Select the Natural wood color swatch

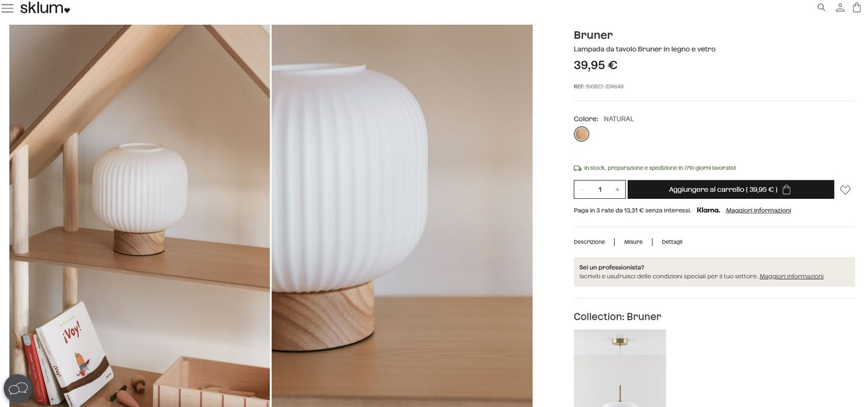pyautogui.click(x=582, y=134)
